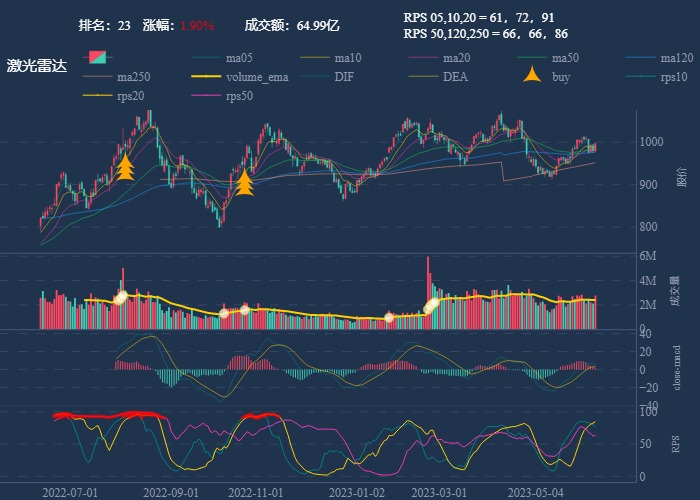Image resolution: width=700 pixels, height=500 pixels.
Task: Hide the ma05 line via legend
Action: tap(207, 58)
